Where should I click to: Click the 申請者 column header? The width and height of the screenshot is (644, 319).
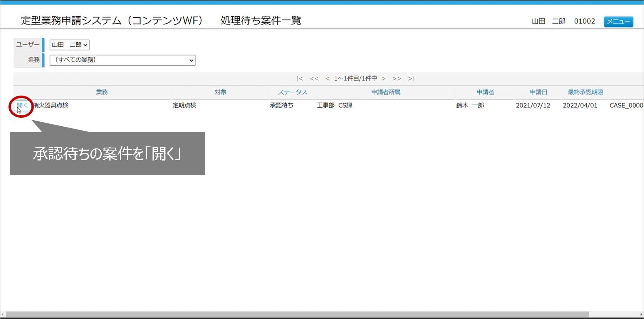[485, 92]
